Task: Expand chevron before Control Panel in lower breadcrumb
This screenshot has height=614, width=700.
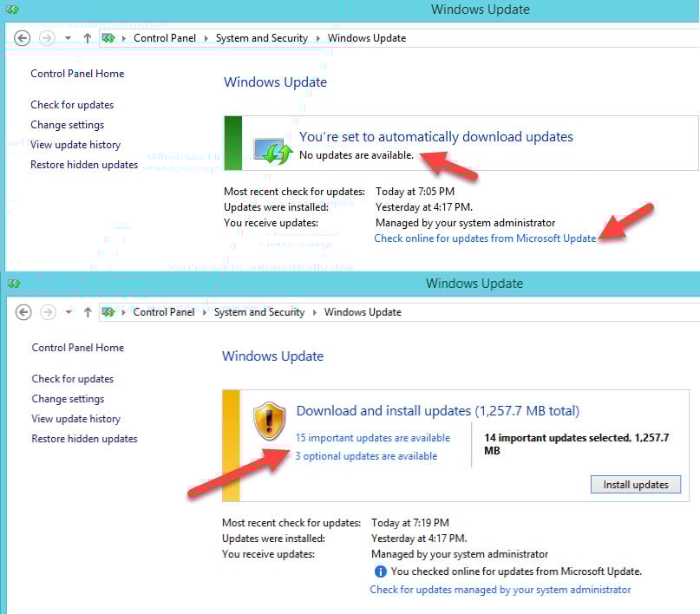Action: [x=124, y=312]
